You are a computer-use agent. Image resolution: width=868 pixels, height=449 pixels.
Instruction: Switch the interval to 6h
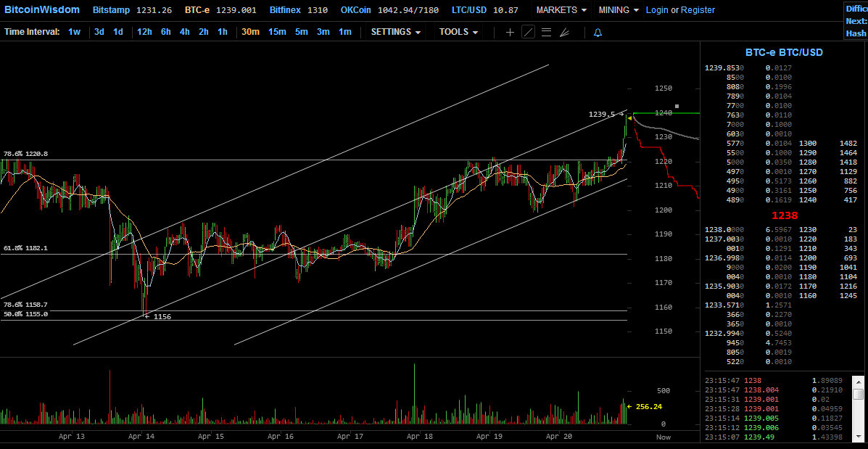[x=166, y=32]
